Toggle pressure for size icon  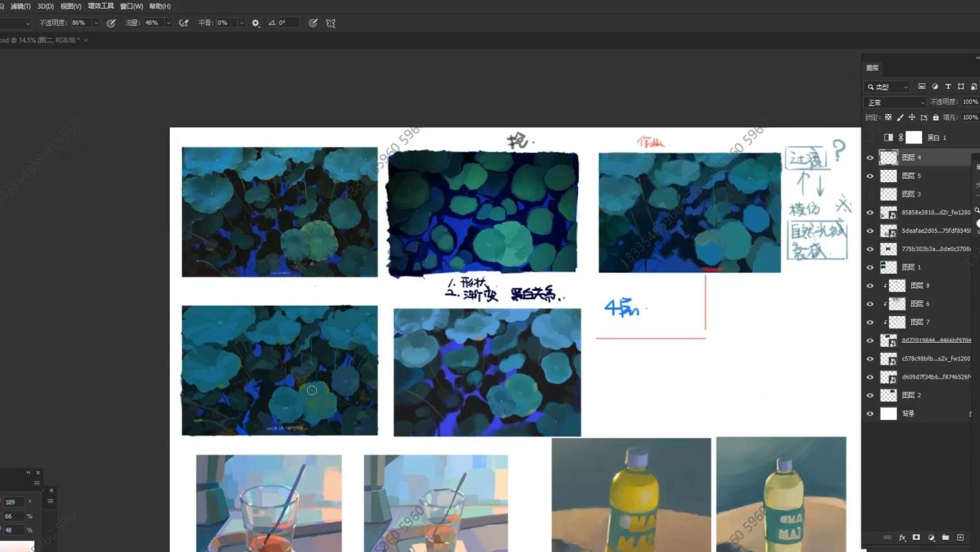[313, 23]
